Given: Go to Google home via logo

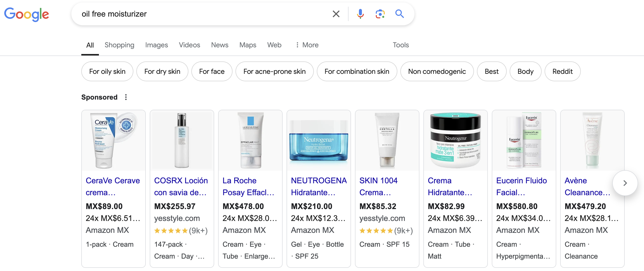Looking at the screenshot, I should pyautogui.click(x=27, y=14).
